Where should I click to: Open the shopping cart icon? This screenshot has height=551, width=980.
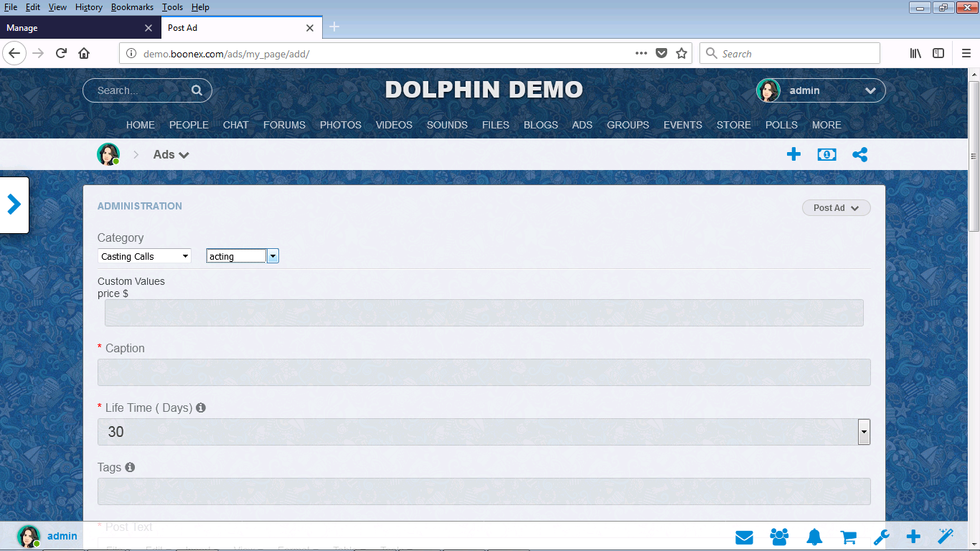(x=848, y=537)
